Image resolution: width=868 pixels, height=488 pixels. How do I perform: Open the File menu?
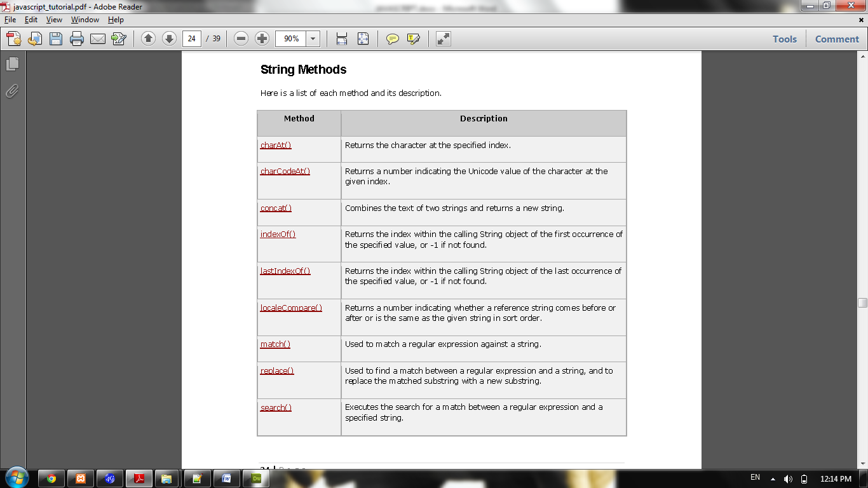(x=10, y=20)
